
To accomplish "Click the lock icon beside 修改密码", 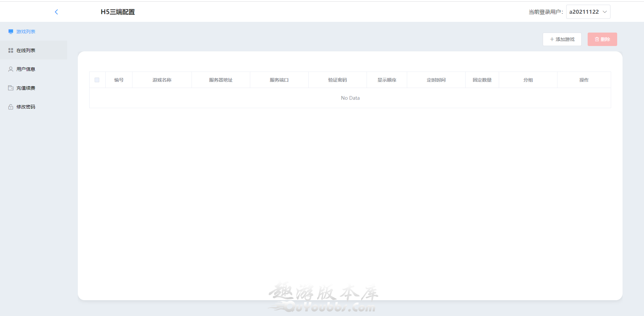I will pyautogui.click(x=11, y=107).
